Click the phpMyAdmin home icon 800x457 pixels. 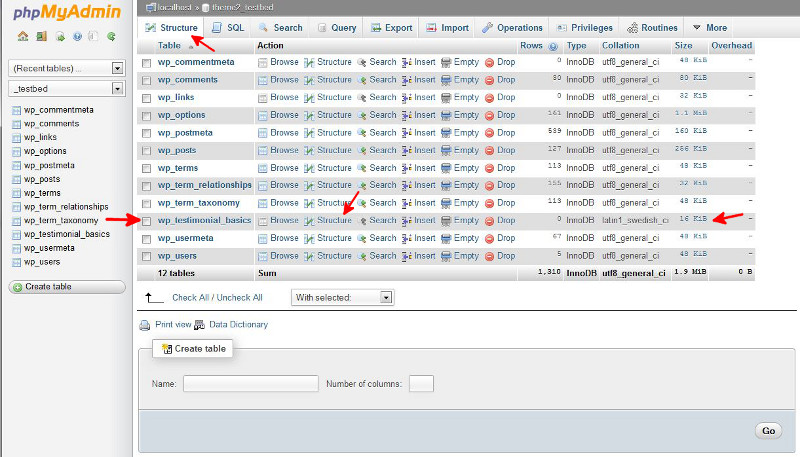tap(23, 36)
